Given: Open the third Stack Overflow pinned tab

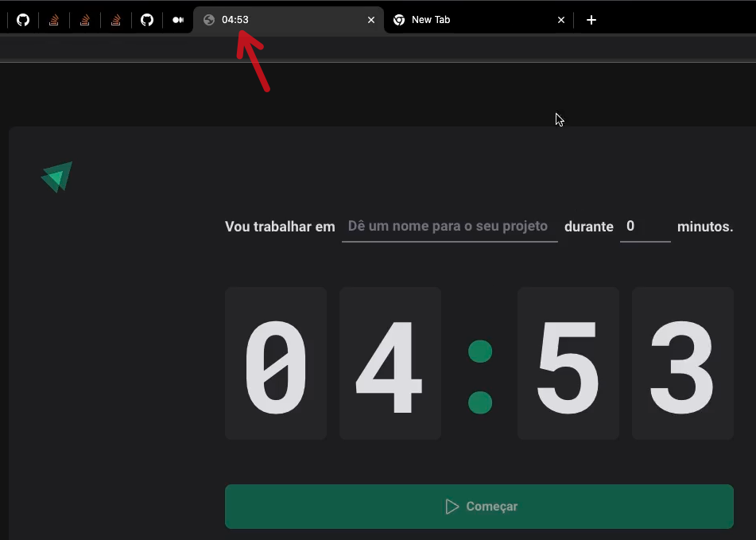Looking at the screenshot, I should click(x=116, y=20).
